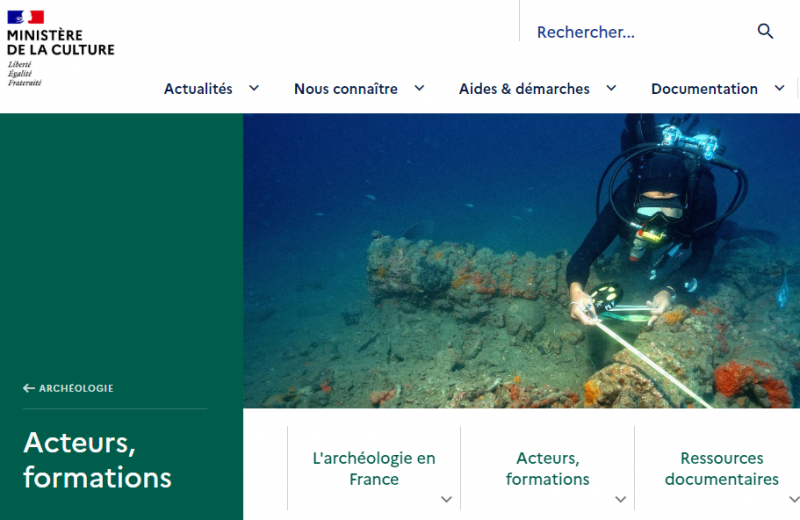Click the magnifying glass search icon
Viewport: 800px width, 520px height.
point(765,32)
